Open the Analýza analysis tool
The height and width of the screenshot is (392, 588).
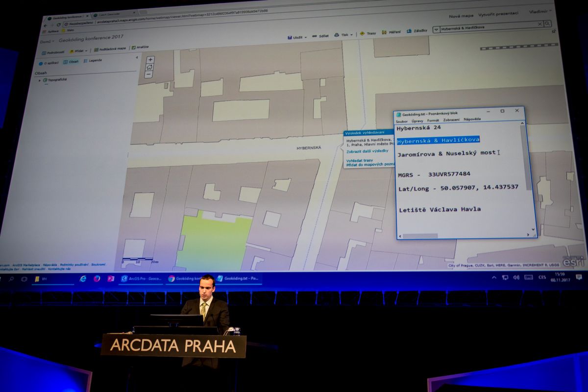(x=140, y=47)
